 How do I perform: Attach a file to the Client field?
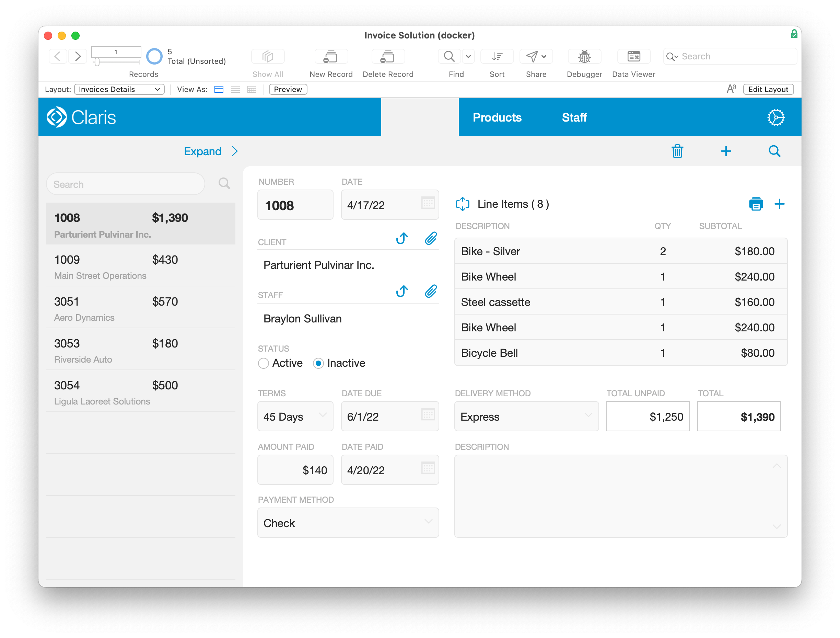pyautogui.click(x=431, y=239)
